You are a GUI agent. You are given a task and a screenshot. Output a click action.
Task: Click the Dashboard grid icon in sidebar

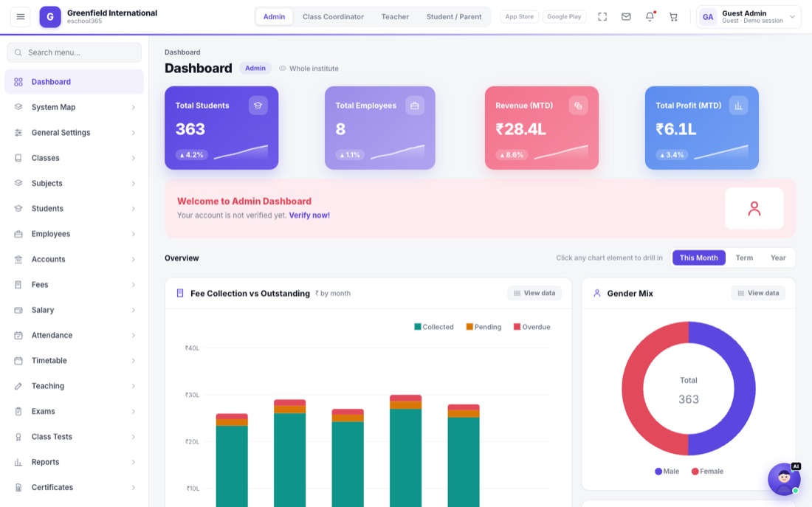(x=18, y=82)
